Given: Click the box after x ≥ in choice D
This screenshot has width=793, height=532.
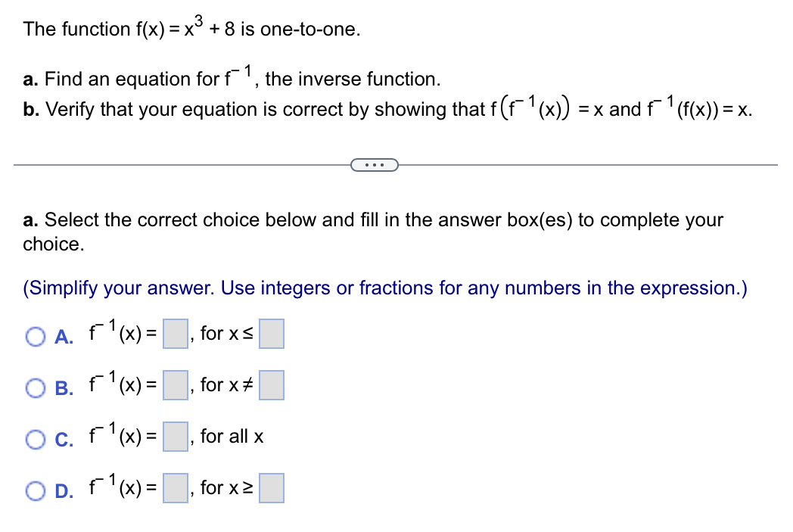Looking at the screenshot, I should (272, 488).
